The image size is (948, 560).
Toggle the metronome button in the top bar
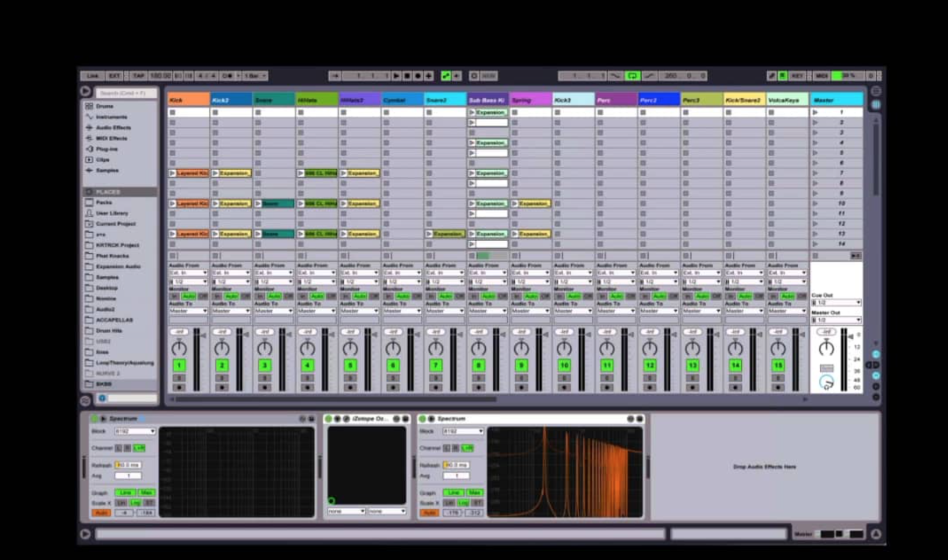(227, 76)
